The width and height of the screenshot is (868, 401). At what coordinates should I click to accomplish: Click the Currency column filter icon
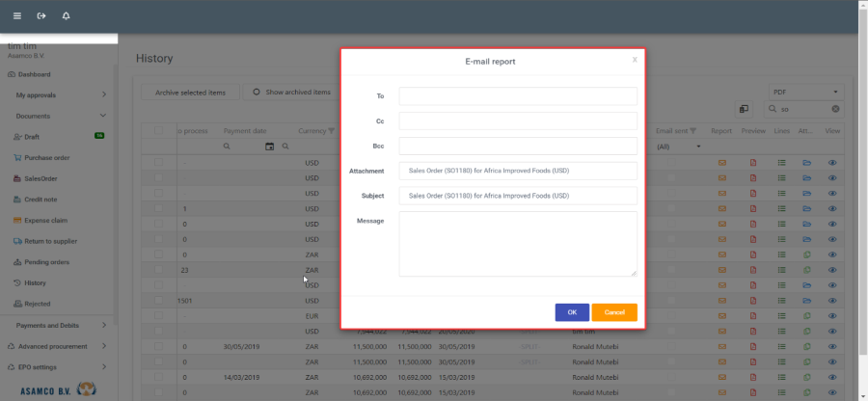(331, 131)
